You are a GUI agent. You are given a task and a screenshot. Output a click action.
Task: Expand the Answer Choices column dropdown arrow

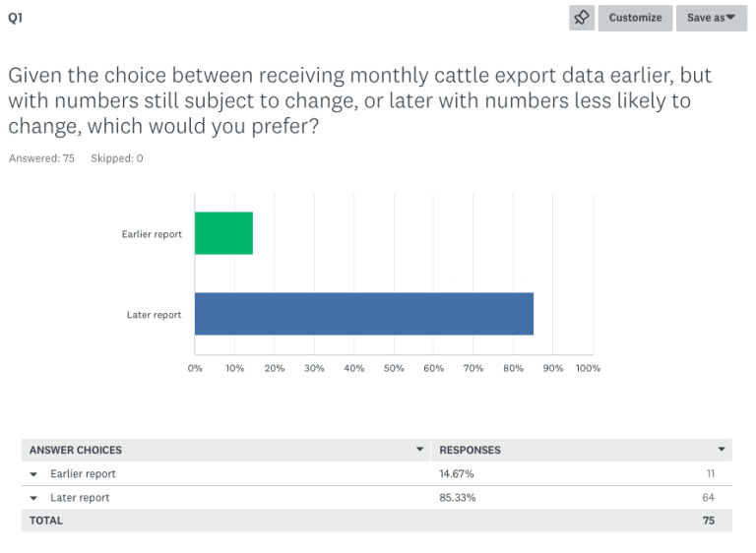pyautogui.click(x=420, y=450)
